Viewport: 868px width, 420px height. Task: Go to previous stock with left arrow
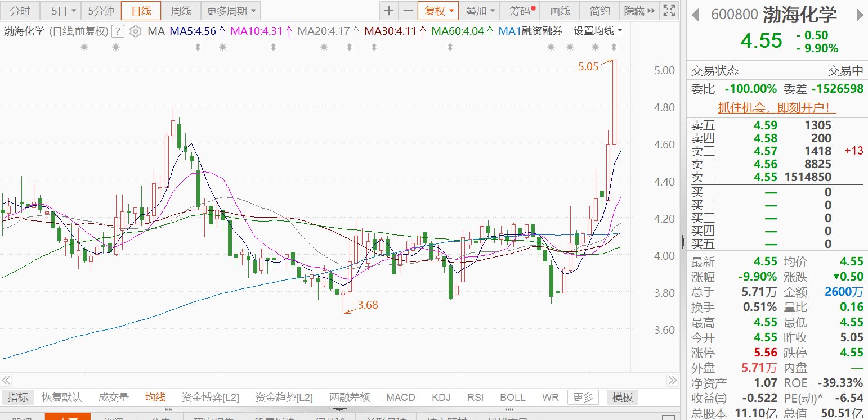(696, 15)
